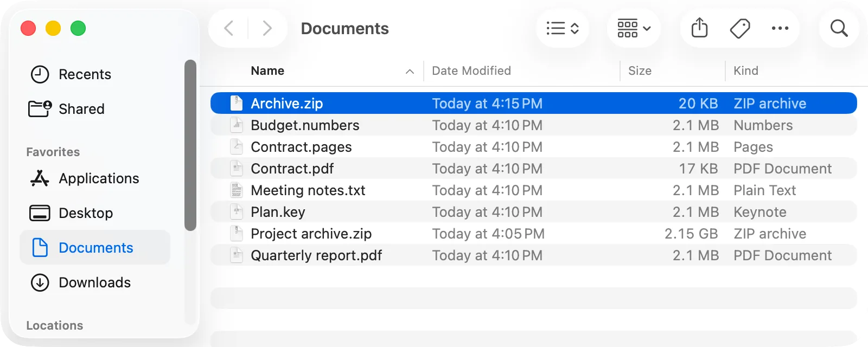Click the Contract.pdf file icon
Image resolution: width=868 pixels, height=347 pixels.
coord(237,168)
